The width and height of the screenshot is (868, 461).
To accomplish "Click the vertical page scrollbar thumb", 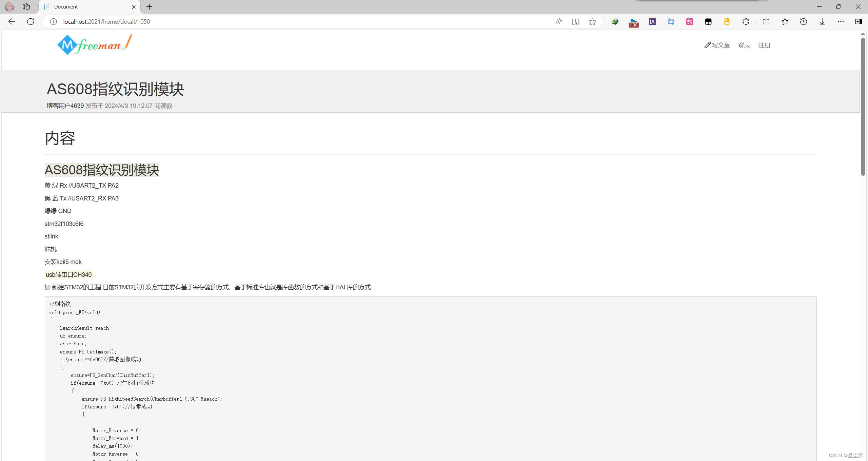I will (x=863, y=107).
